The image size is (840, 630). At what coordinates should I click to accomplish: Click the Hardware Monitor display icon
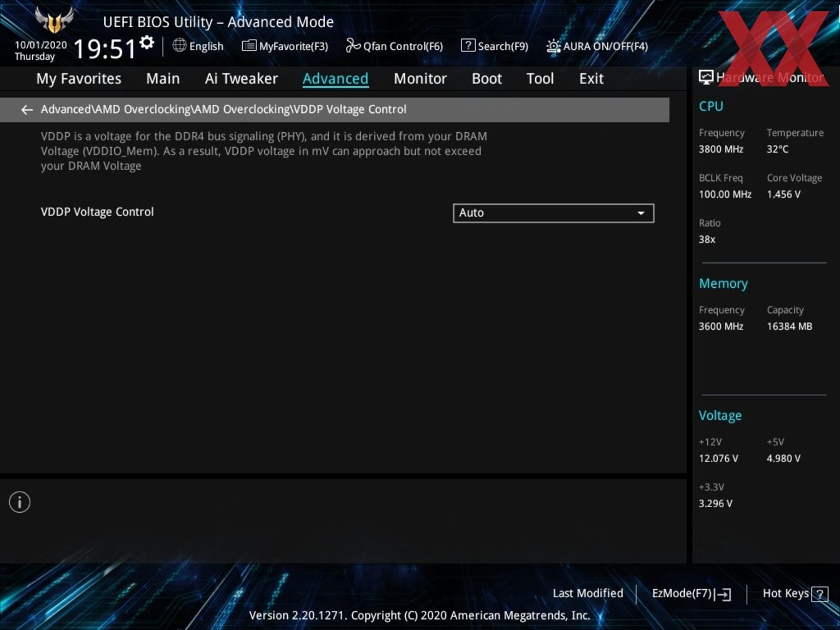click(x=706, y=77)
